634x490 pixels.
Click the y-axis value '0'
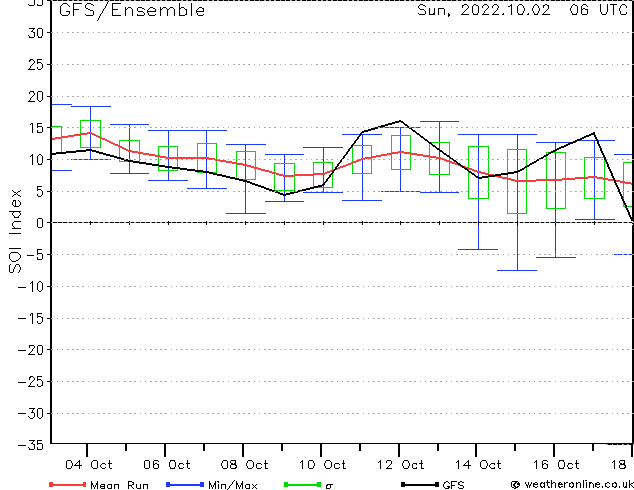[39, 223]
